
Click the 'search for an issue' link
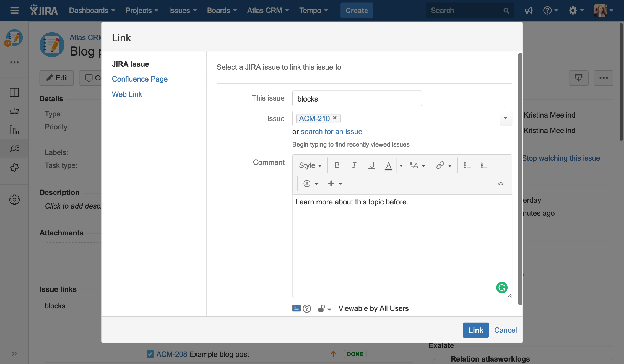pyautogui.click(x=331, y=132)
